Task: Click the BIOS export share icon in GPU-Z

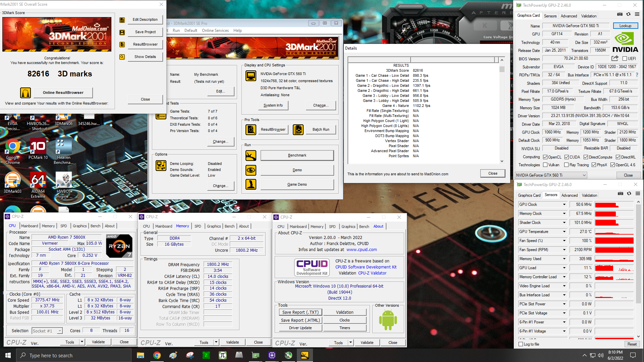Action: click(x=615, y=58)
